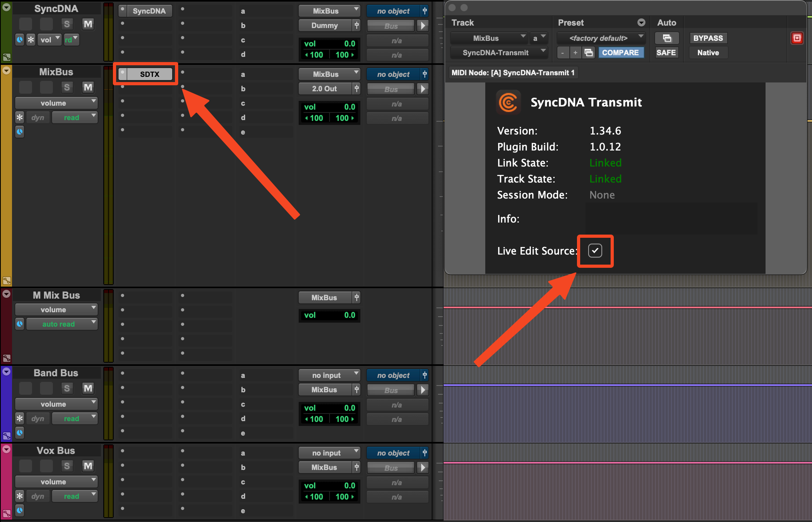Click the MixBus track color dot icon
Viewport: 812px width, 522px height.
(x=6, y=70)
